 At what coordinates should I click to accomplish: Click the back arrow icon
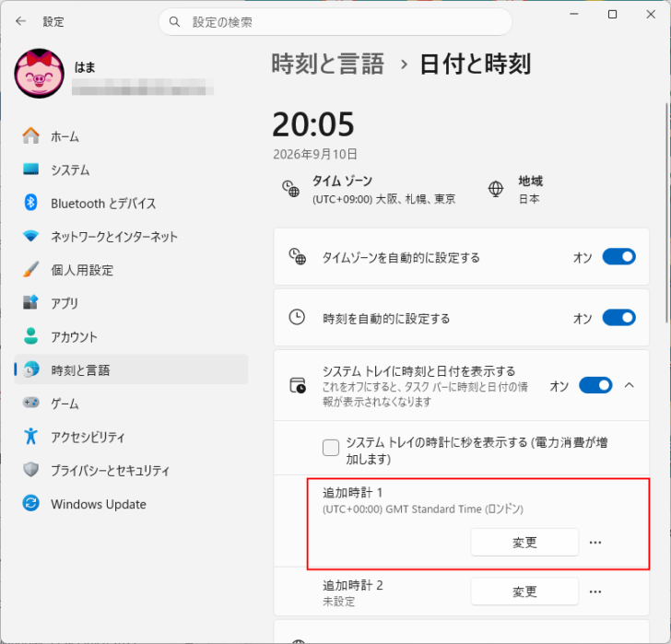click(x=20, y=21)
